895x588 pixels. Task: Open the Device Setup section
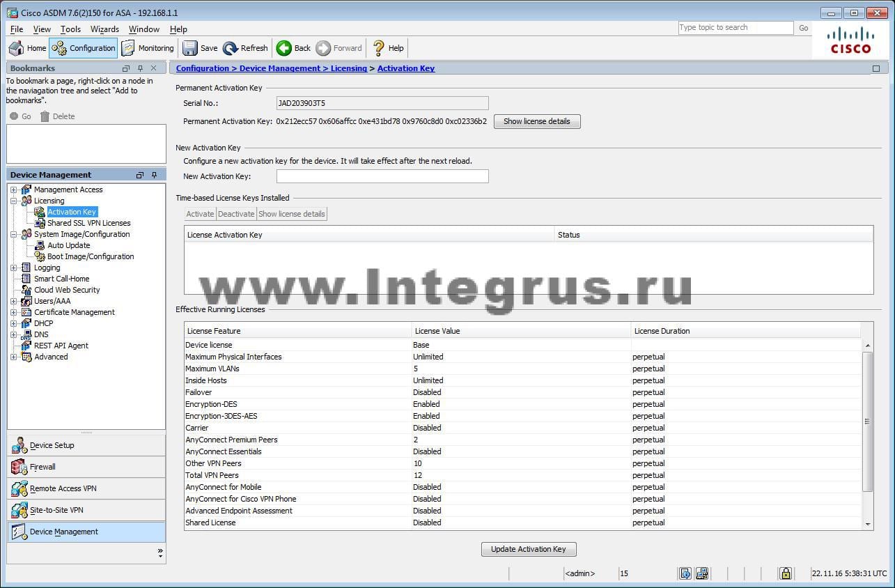pyautogui.click(x=86, y=445)
